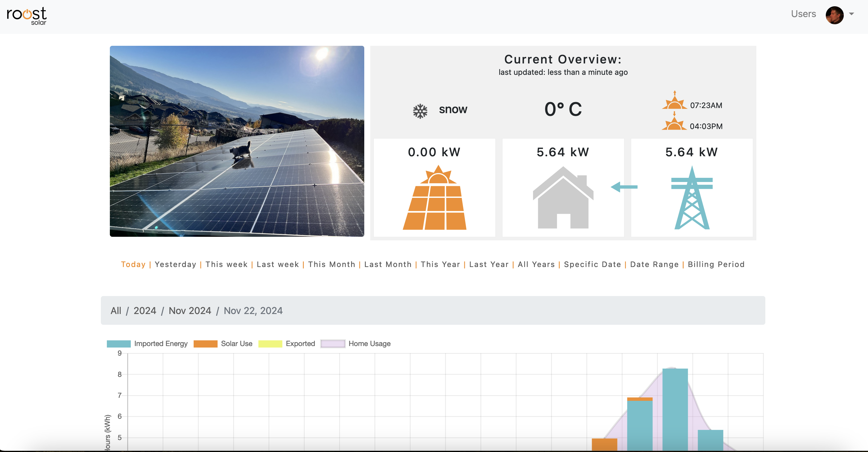Click the 0.00 kW solar production value
Image resolution: width=868 pixels, height=452 pixels.
click(434, 152)
